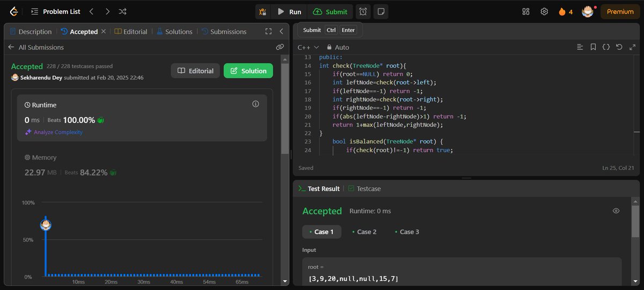
Task: Open the Editorial button
Action: [x=195, y=71]
